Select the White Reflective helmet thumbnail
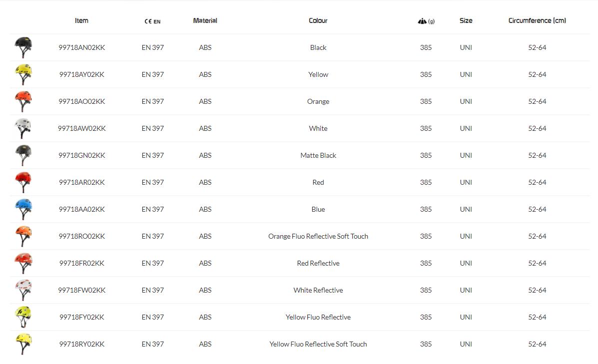The image size is (598, 364). [x=23, y=290]
